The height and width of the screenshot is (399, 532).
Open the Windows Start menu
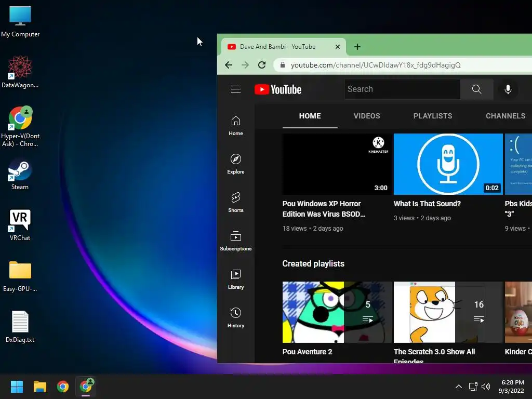[17, 387]
